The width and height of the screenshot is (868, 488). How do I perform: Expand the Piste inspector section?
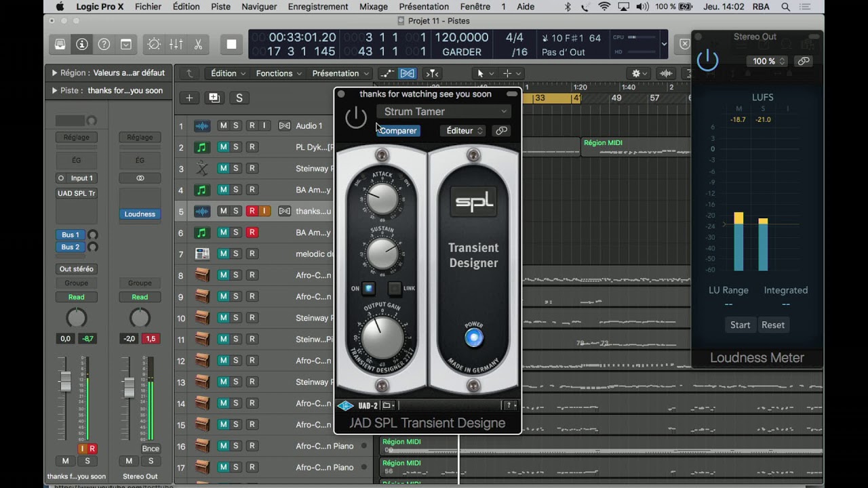[x=54, y=90]
